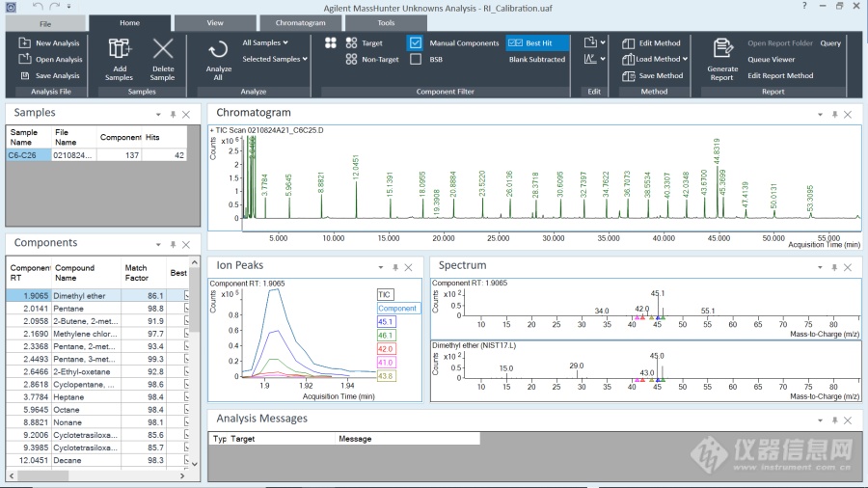The height and width of the screenshot is (488, 868).
Task: Pin the Analysis Messages panel
Action: (834, 420)
